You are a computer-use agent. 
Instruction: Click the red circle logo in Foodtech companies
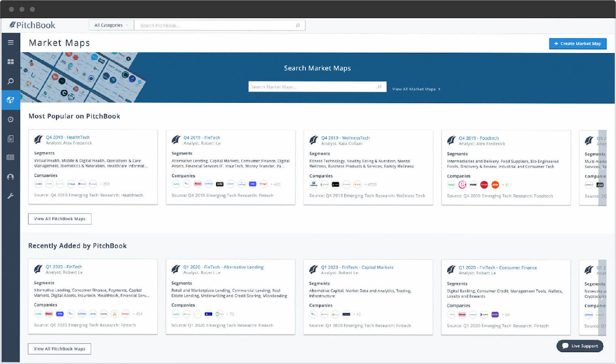pos(484,185)
